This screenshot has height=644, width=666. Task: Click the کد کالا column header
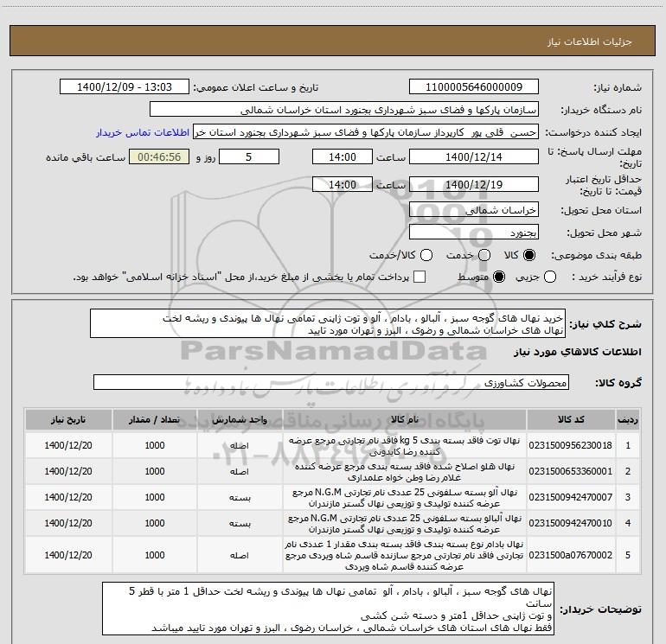(571, 420)
